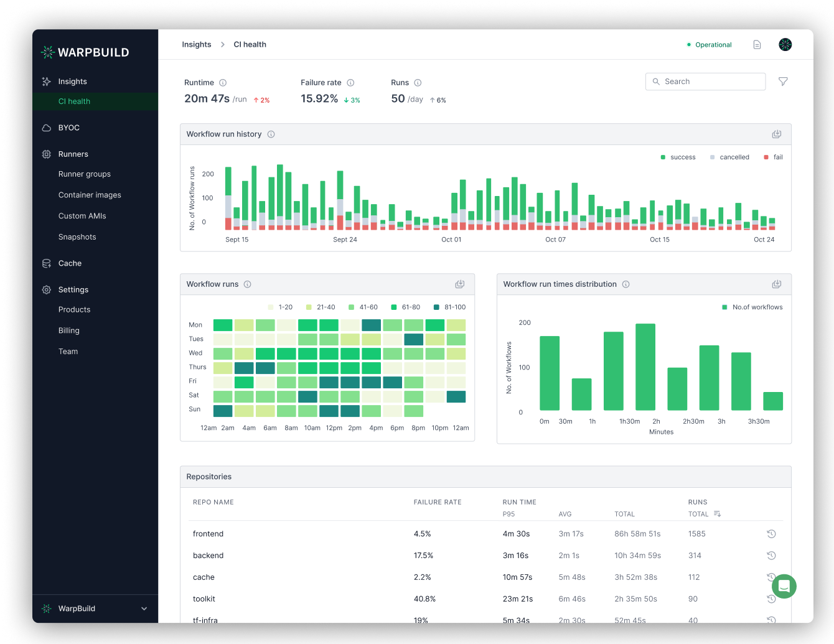Open the WarpBuild profile avatar

[785, 44]
